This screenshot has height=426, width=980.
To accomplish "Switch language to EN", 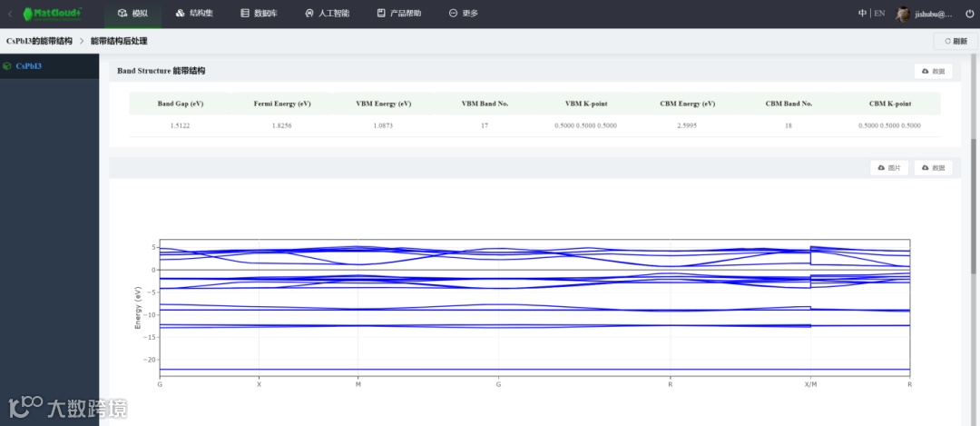I will [x=879, y=13].
